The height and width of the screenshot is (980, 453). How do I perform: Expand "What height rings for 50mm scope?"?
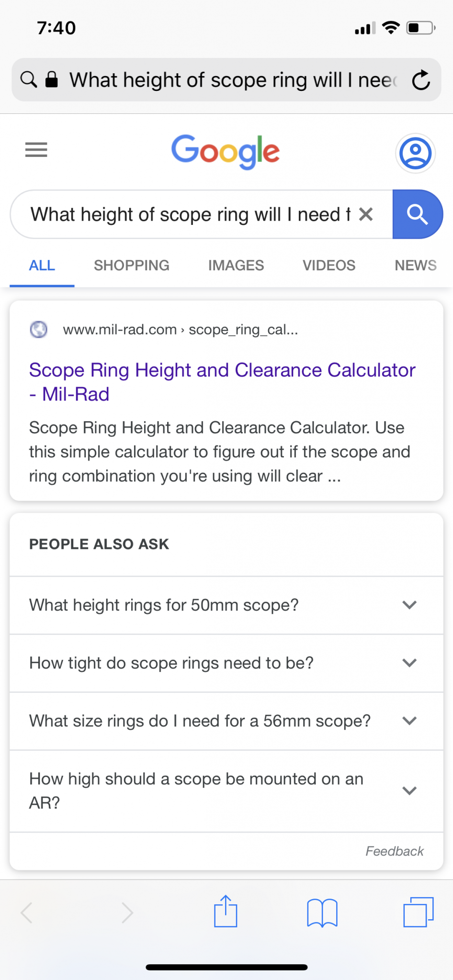(x=226, y=605)
